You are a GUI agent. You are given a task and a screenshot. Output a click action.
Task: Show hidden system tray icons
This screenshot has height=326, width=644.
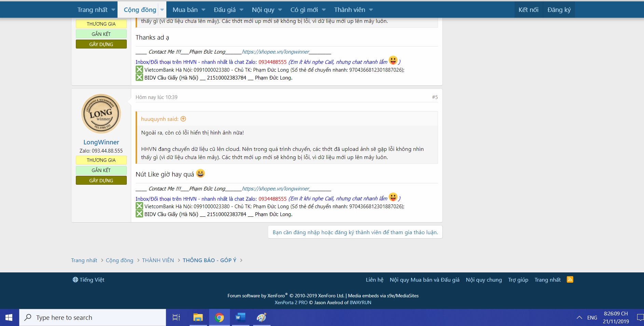coord(579,317)
